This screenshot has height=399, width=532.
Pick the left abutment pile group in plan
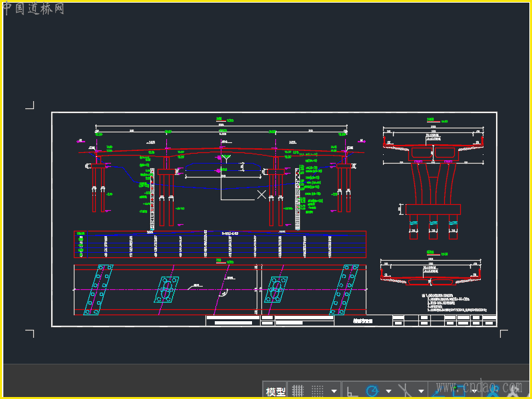click(x=97, y=289)
